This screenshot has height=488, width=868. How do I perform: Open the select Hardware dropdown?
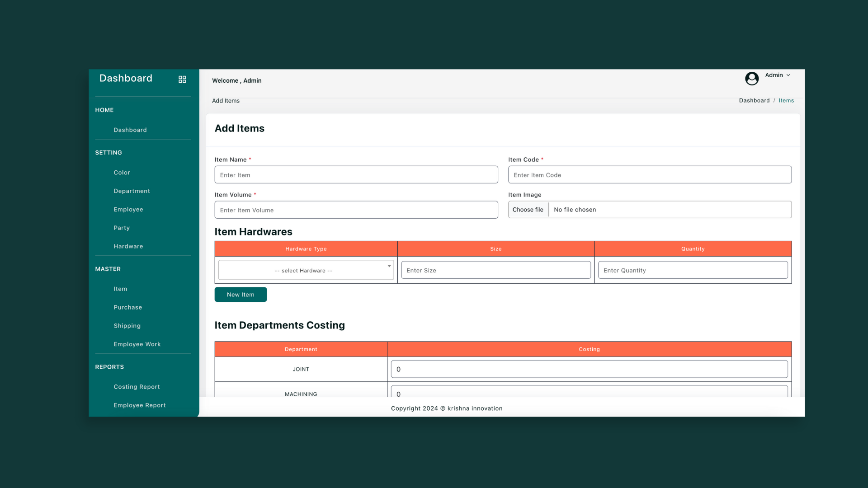click(306, 270)
